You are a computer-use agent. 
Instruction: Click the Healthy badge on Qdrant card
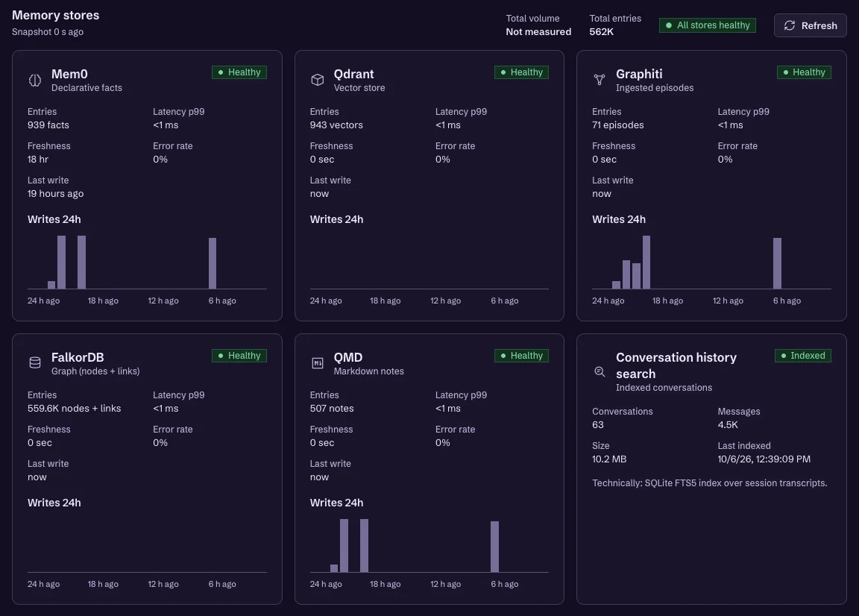click(x=521, y=72)
